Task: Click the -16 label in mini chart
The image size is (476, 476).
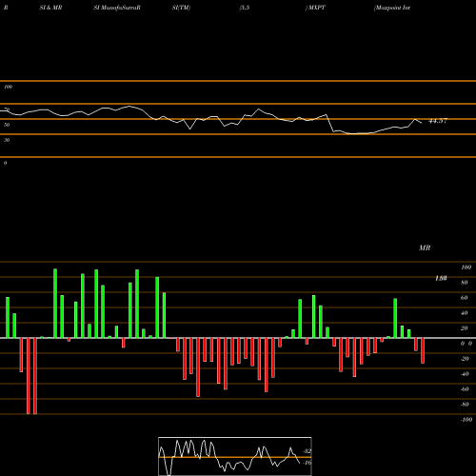Action: point(307,463)
